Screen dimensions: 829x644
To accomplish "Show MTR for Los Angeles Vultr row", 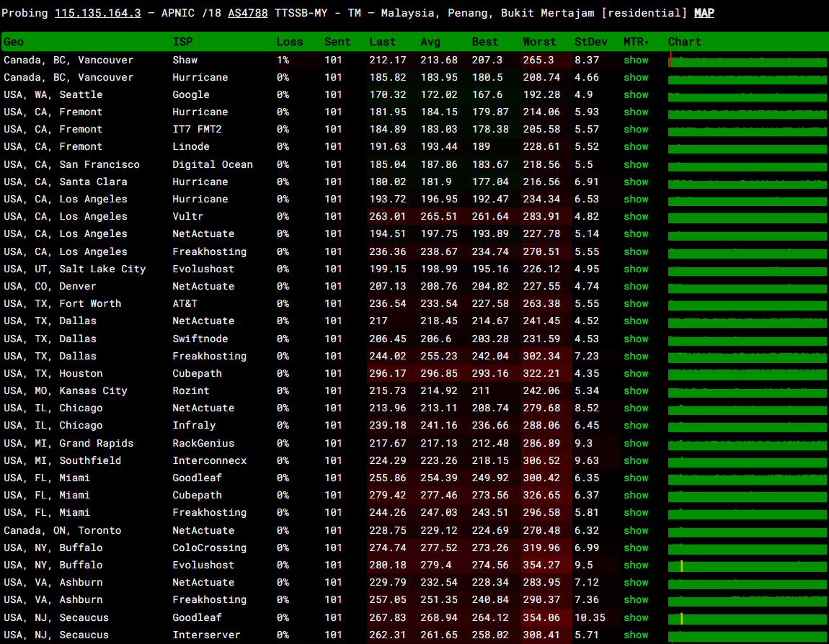I will 636,217.
